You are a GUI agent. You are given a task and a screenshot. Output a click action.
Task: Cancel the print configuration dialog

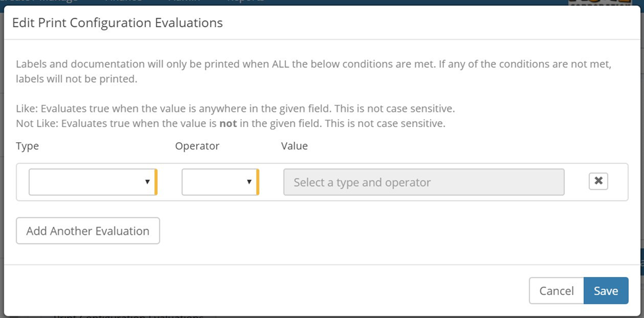click(x=556, y=291)
